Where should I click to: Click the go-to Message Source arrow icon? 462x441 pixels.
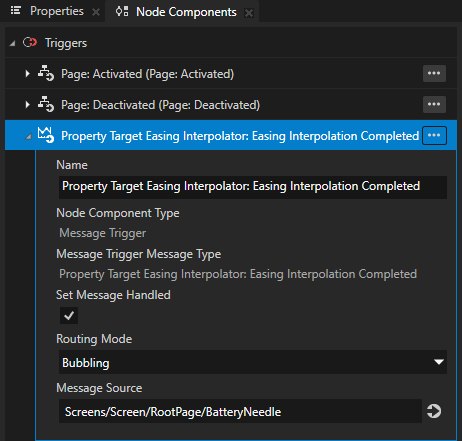point(434,411)
